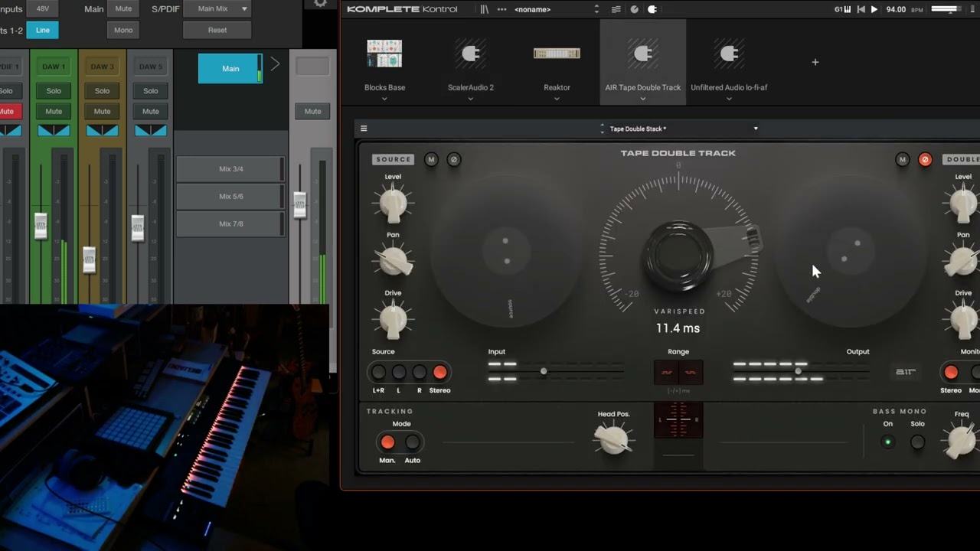The width and height of the screenshot is (980, 551).
Task: Mute the DAW 3 mixer channel
Action: pyautogui.click(x=102, y=112)
